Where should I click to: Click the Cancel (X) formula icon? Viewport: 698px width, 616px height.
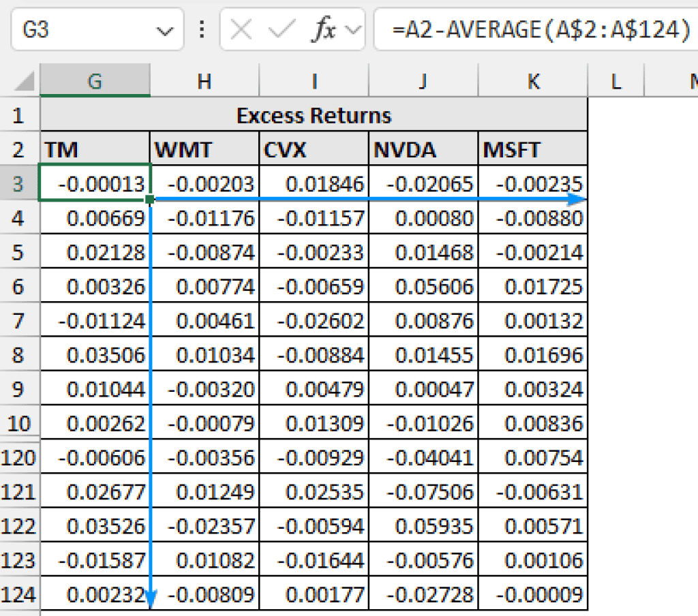click(241, 30)
